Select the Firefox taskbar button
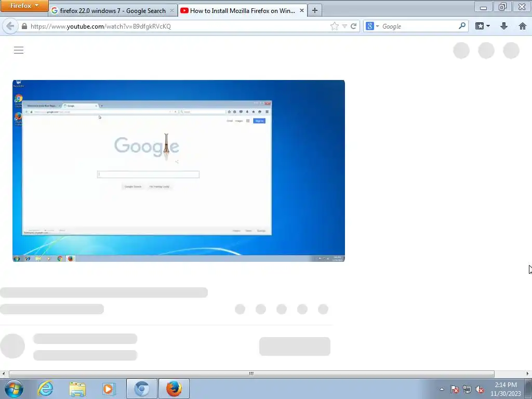This screenshot has width=532, height=399. coord(174,389)
